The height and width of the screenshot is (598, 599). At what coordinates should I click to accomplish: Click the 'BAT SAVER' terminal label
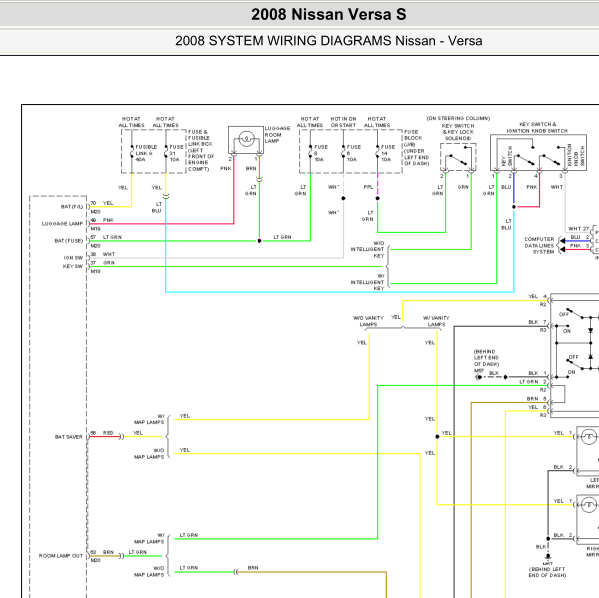pos(68,437)
